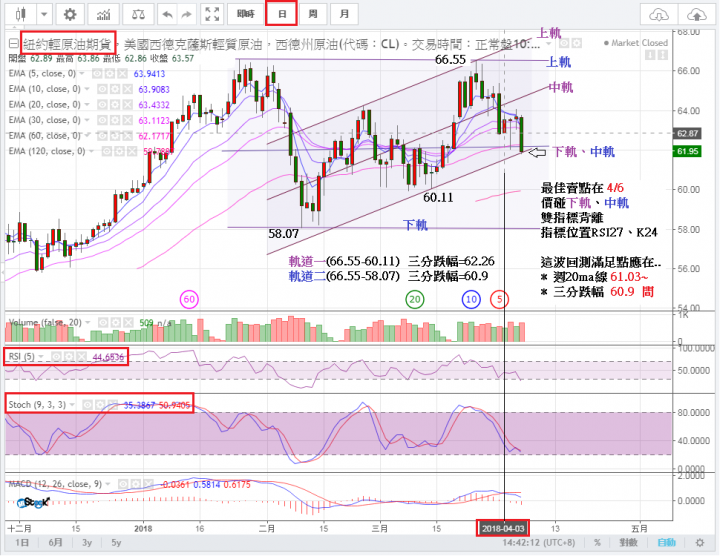The width and height of the screenshot is (720, 556).
Task: Select the 日 daily interval
Action: click(x=281, y=14)
